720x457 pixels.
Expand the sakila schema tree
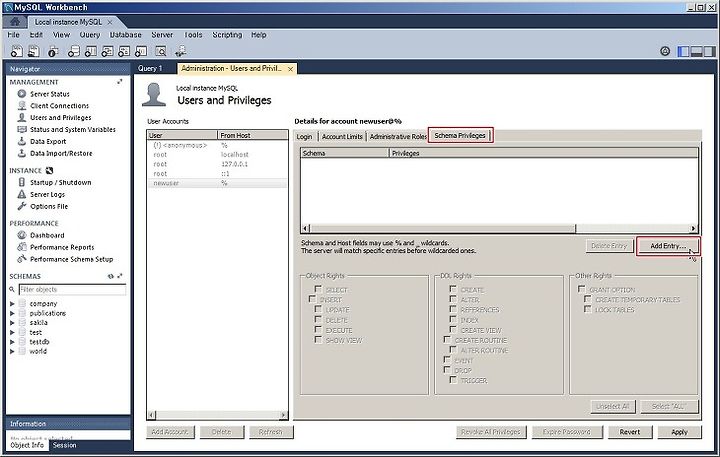(x=12, y=322)
